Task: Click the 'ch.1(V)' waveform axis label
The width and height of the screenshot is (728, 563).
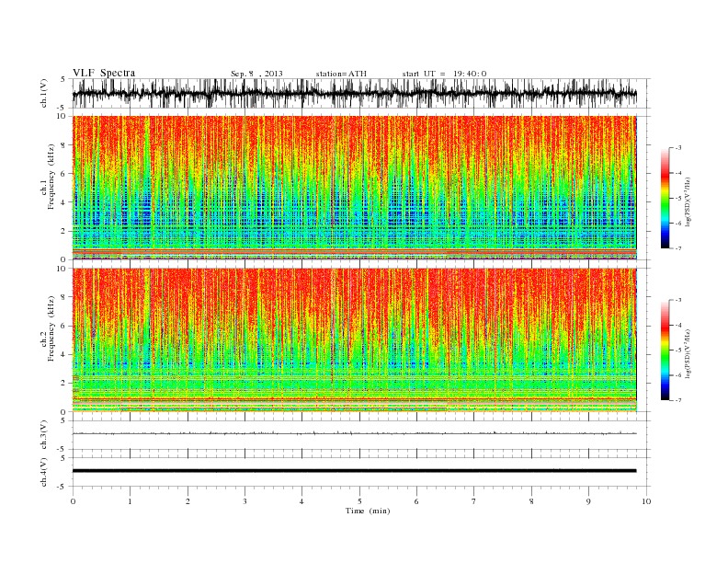Action: pos(44,93)
